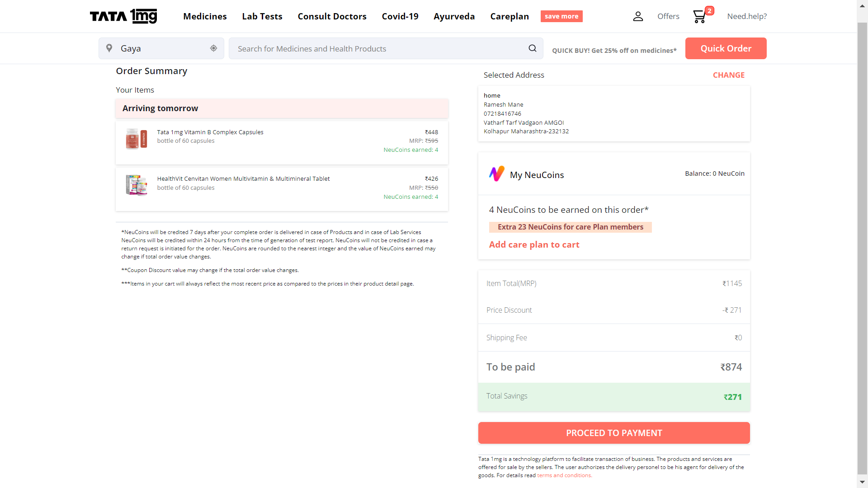Open the Ayurveda menu
This screenshot has width=868, height=488.
(x=454, y=16)
